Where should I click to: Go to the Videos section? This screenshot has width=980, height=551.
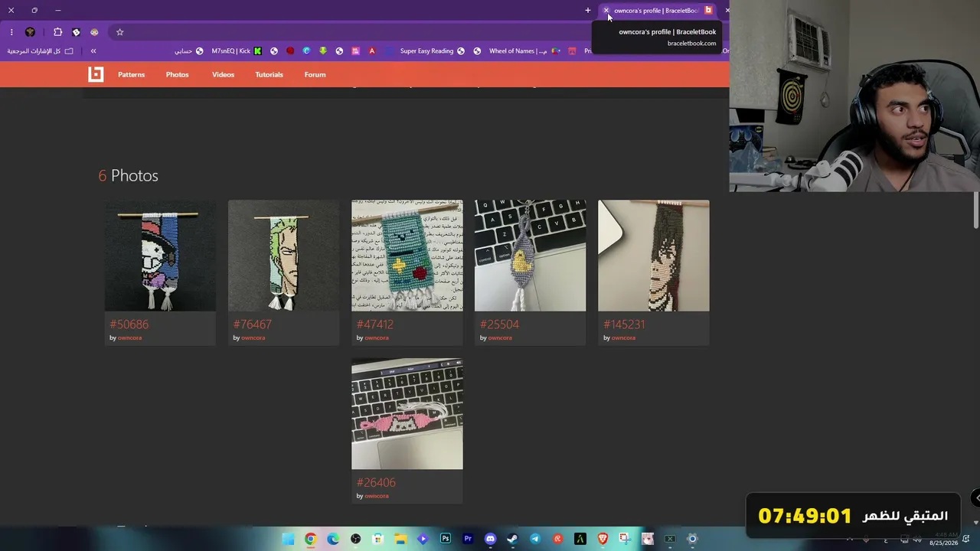(223, 74)
